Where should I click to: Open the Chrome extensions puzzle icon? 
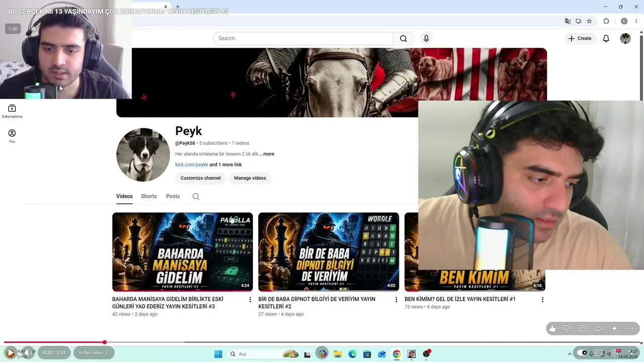[606, 21]
